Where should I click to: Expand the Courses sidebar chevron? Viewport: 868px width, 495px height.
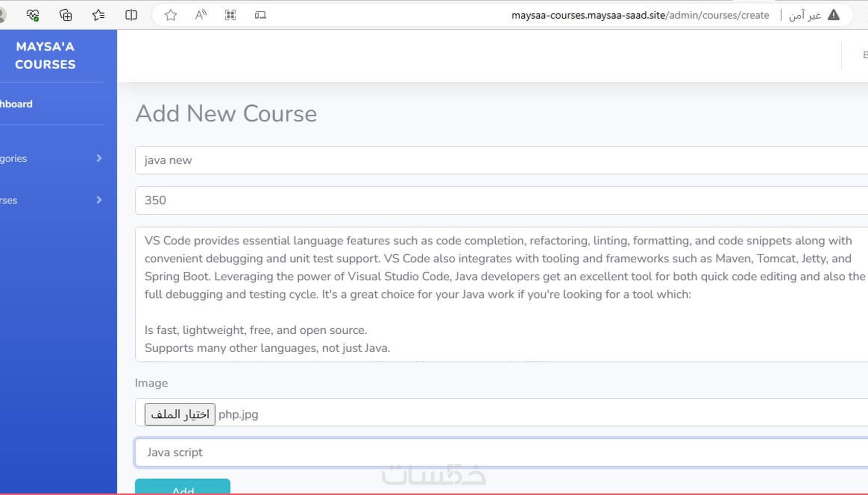pos(99,200)
